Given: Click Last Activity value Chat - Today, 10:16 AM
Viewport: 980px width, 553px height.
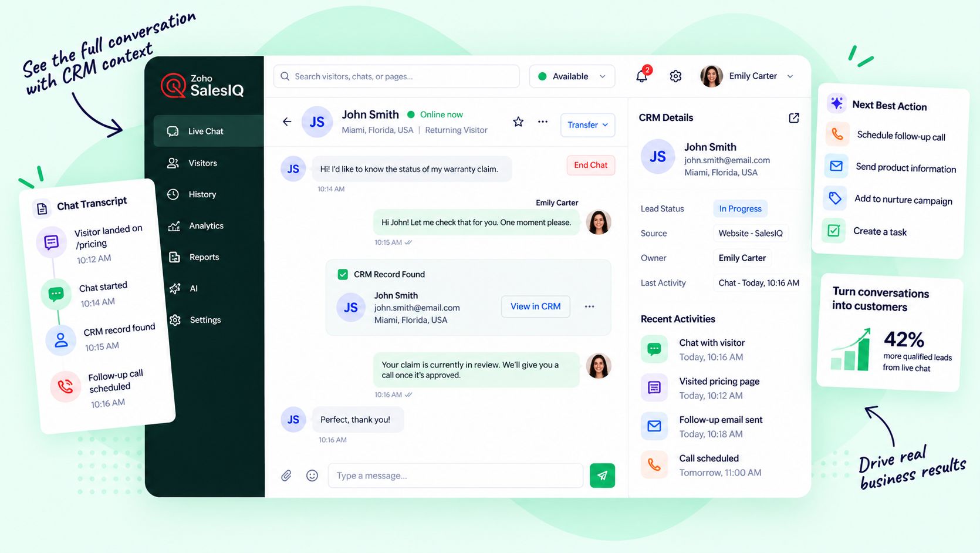Looking at the screenshot, I should (759, 282).
